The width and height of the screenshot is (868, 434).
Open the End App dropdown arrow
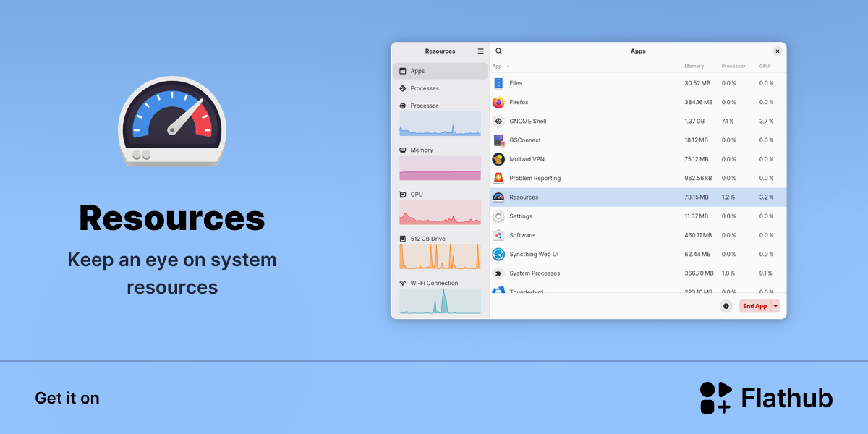(775, 306)
